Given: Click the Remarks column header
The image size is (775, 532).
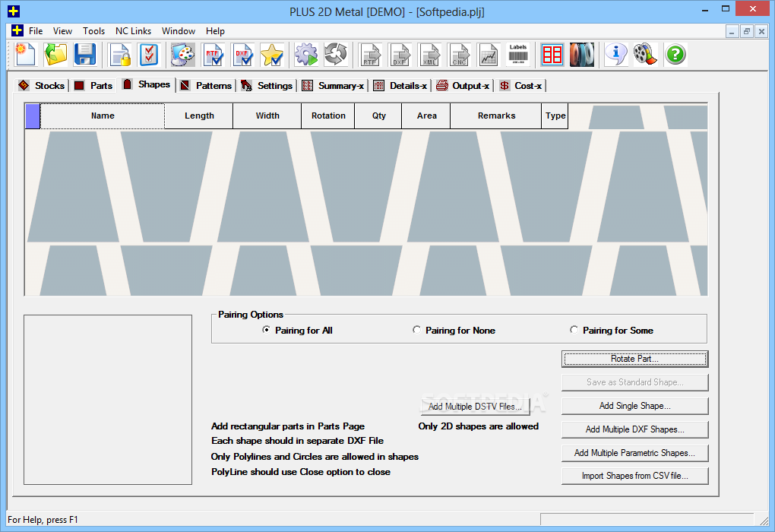Looking at the screenshot, I should 496,116.
